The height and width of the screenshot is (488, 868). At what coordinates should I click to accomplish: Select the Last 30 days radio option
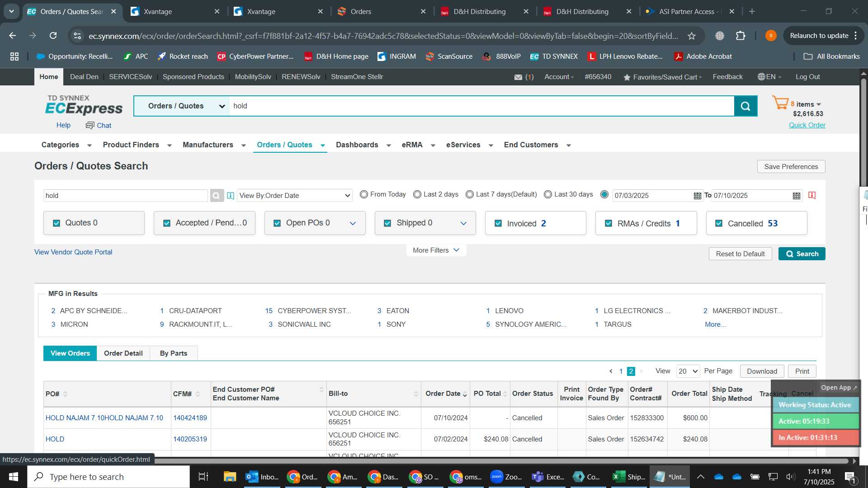pos(548,194)
